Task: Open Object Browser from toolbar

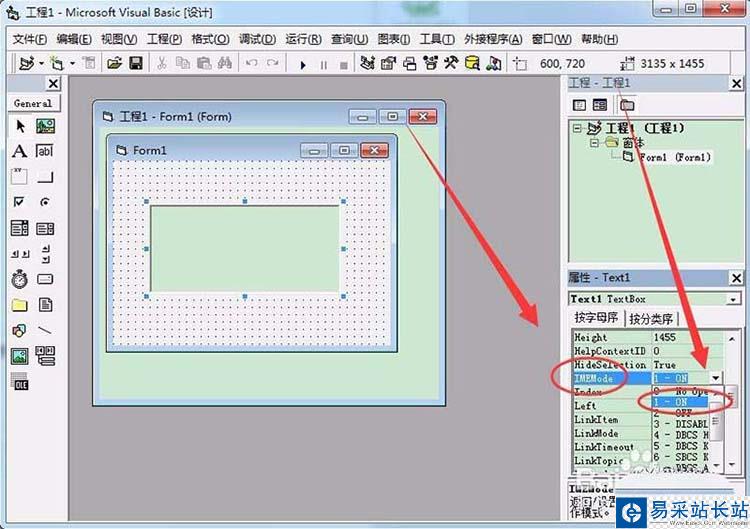Action: coord(430,63)
